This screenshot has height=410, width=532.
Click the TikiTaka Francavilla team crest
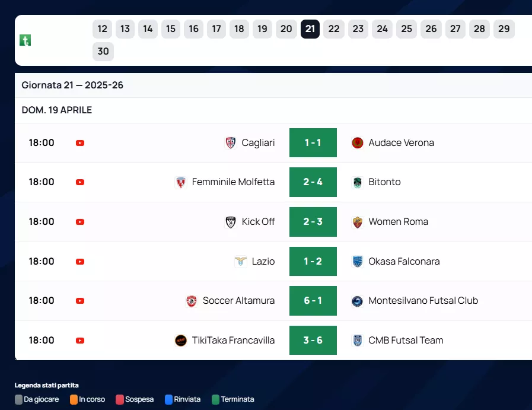coord(181,341)
